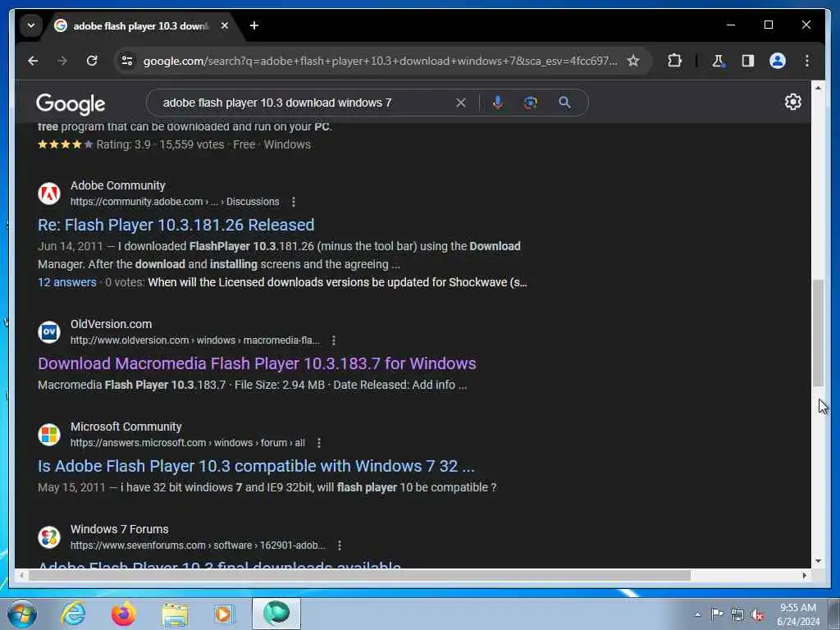The image size is (840, 630).
Task: Go to the Google logo homepage
Action: coord(71,104)
